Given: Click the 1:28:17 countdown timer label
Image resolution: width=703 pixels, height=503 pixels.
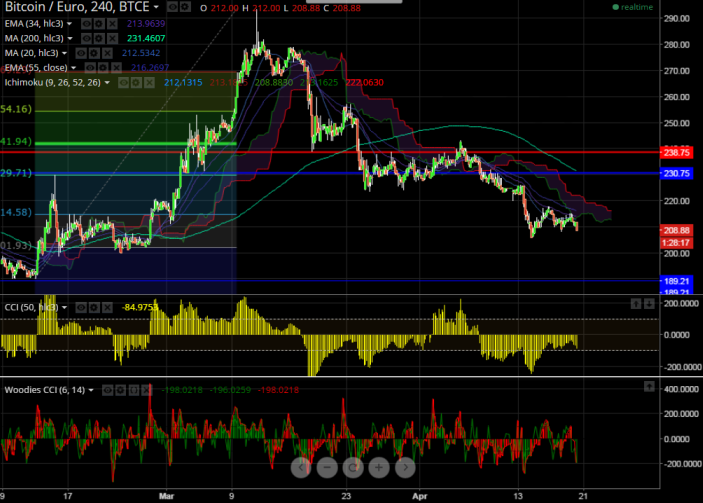Looking at the screenshot, I should pos(677,243).
